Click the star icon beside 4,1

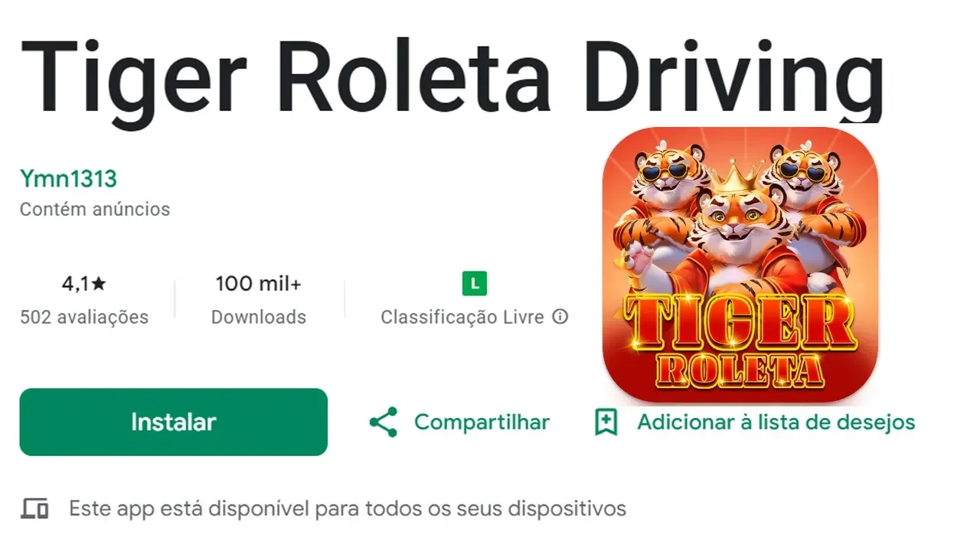(x=99, y=284)
